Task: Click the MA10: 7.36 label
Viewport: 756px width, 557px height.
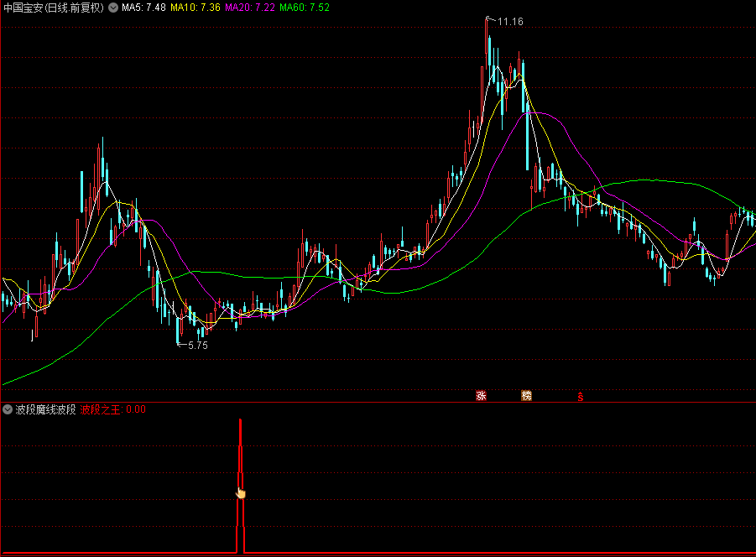Action: point(196,8)
